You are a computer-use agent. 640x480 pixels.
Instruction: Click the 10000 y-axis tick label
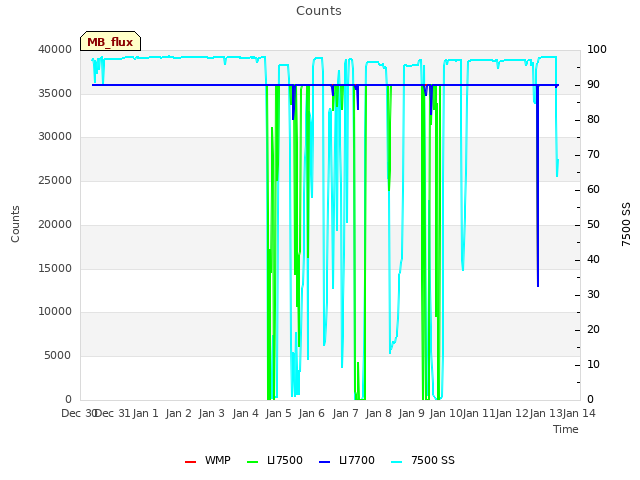[x=55, y=312]
